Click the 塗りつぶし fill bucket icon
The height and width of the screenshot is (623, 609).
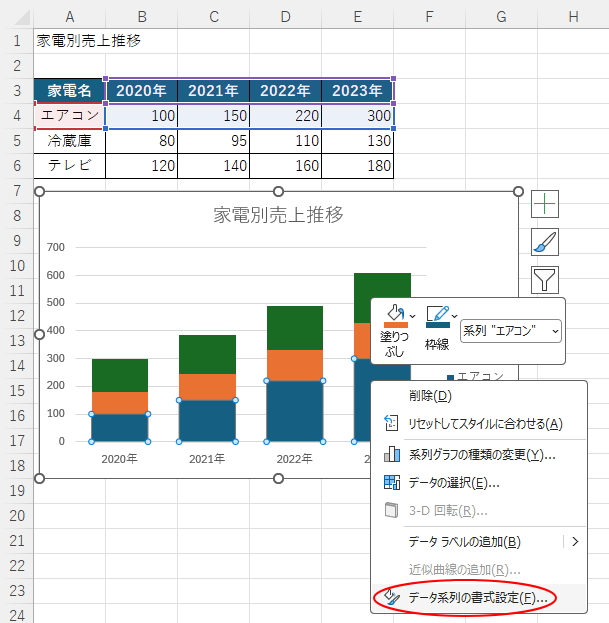[395, 316]
